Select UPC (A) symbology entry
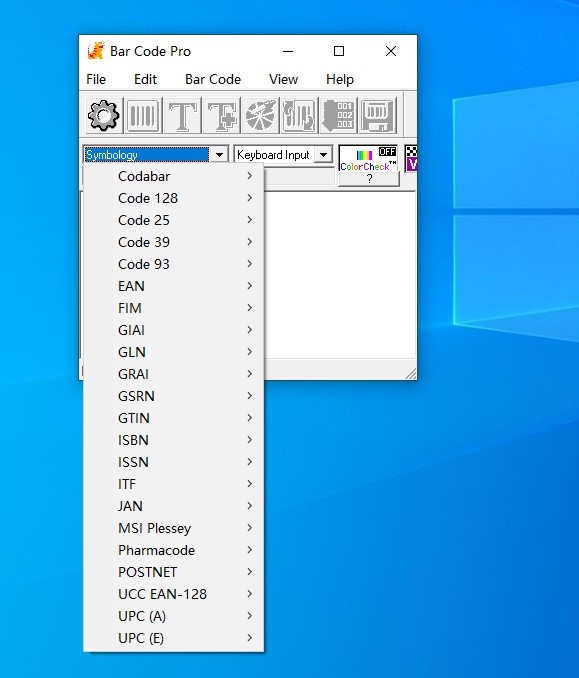 [x=173, y=616]
